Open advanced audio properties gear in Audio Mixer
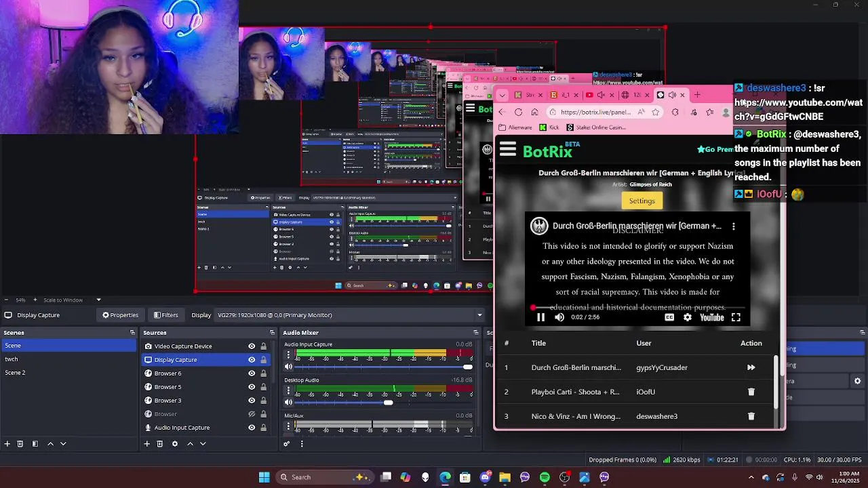 tap(287, 444)
